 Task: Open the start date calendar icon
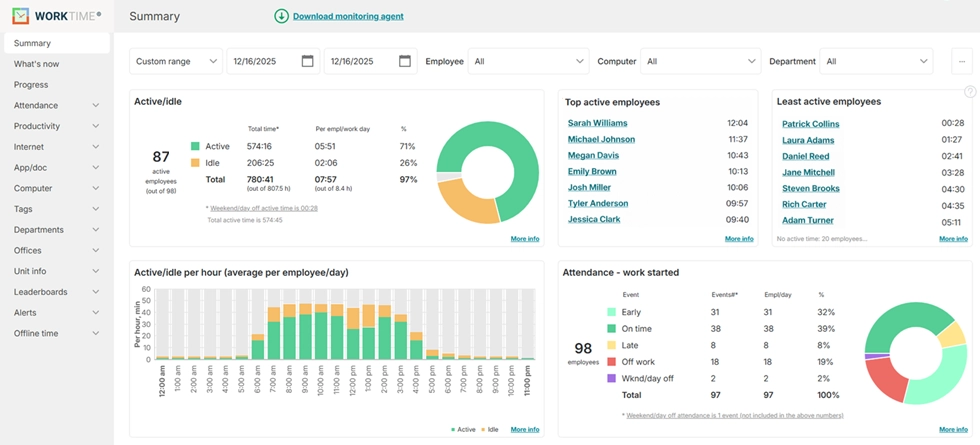308,61
